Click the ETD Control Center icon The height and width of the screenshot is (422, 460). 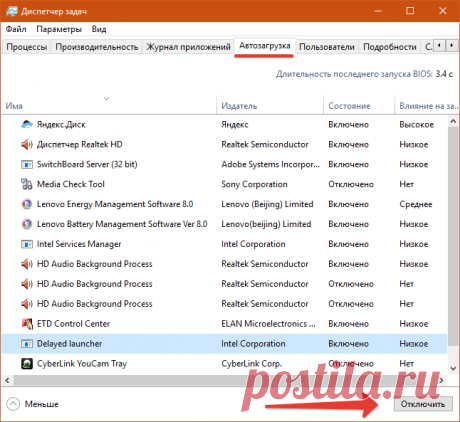pos(27,324)
